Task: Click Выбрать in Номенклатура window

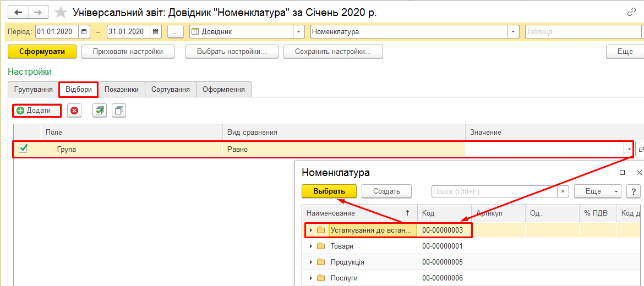Action: (x=329, y=191)
